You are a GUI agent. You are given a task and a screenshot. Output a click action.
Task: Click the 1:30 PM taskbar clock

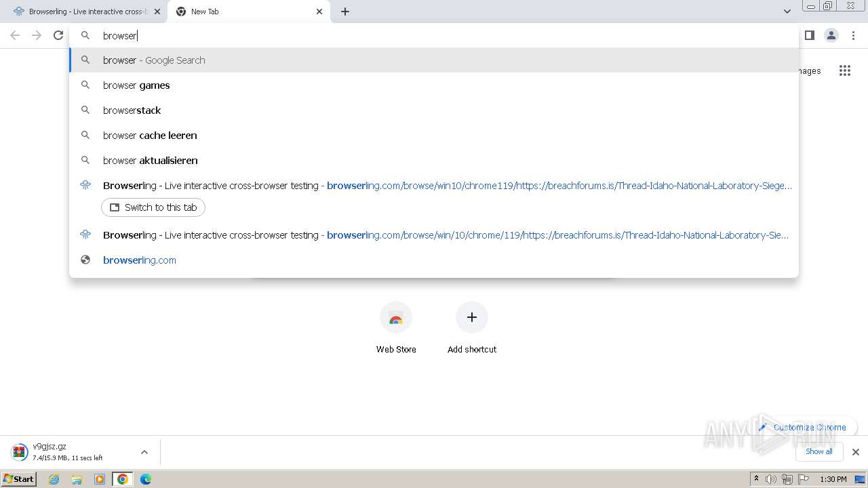[833, 479]
